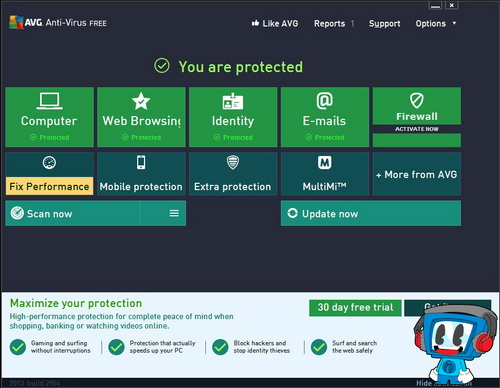
Task: Click Surf and search the web safely text
Action: click(x=354, y=347)
